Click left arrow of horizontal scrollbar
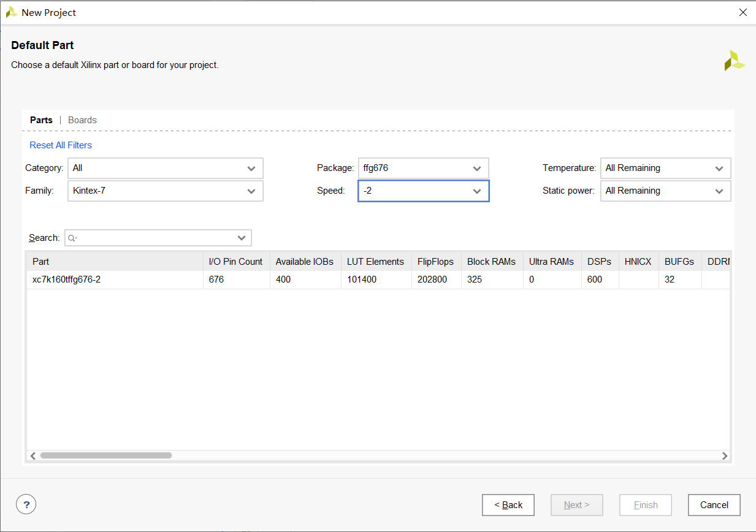756x532 pixels. (33, 455)
